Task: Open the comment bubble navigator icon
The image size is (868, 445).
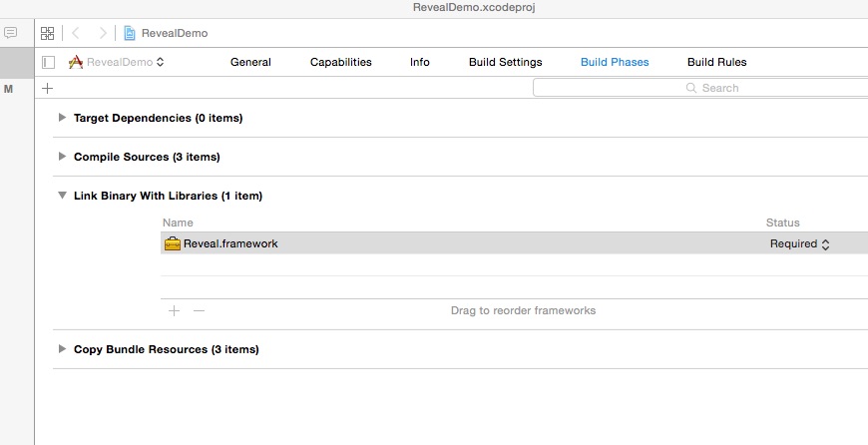Action: 11,33
